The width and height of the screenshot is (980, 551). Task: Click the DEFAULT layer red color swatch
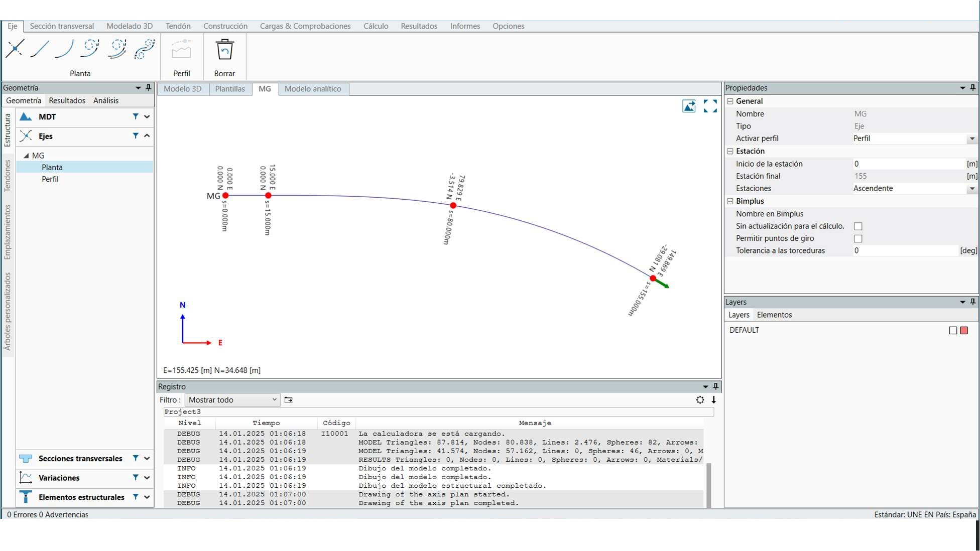coord(964,330)
